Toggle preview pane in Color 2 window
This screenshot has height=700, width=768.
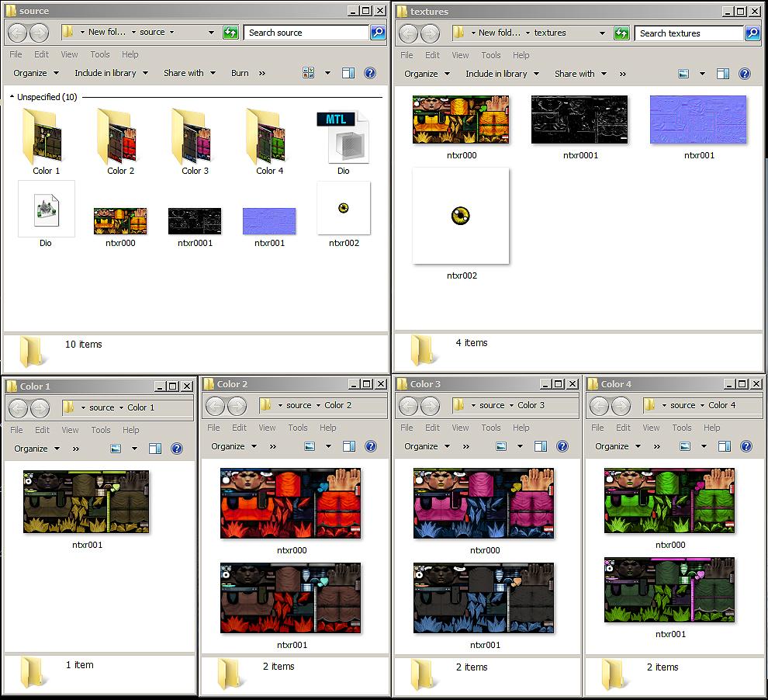349,446
